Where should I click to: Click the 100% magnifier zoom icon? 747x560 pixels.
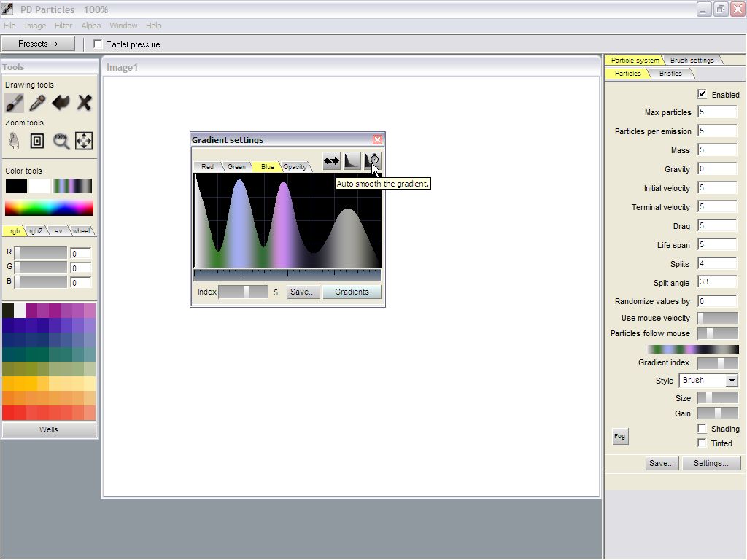(61, 141)
